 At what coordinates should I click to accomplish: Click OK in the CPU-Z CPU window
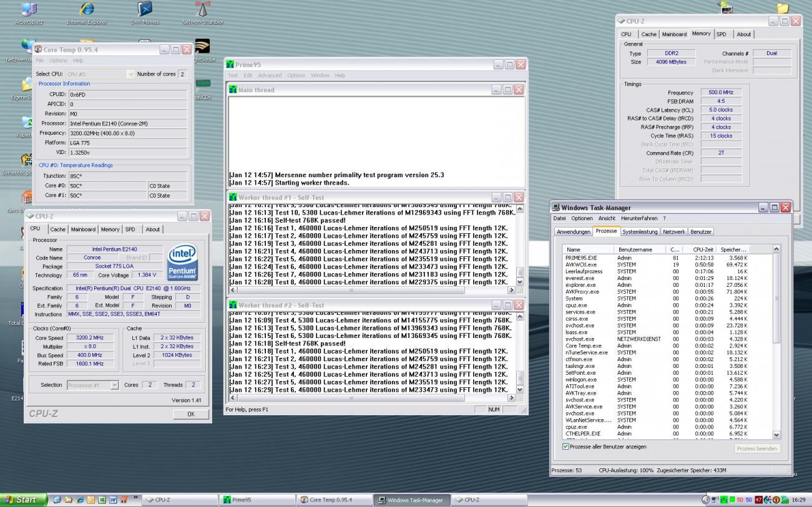pos(190,414)
